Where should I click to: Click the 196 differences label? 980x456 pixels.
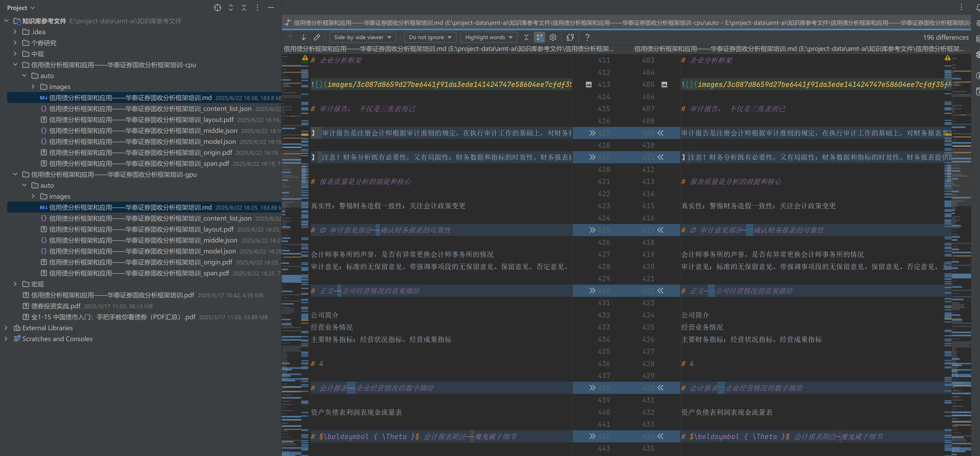tap(945, 37)
